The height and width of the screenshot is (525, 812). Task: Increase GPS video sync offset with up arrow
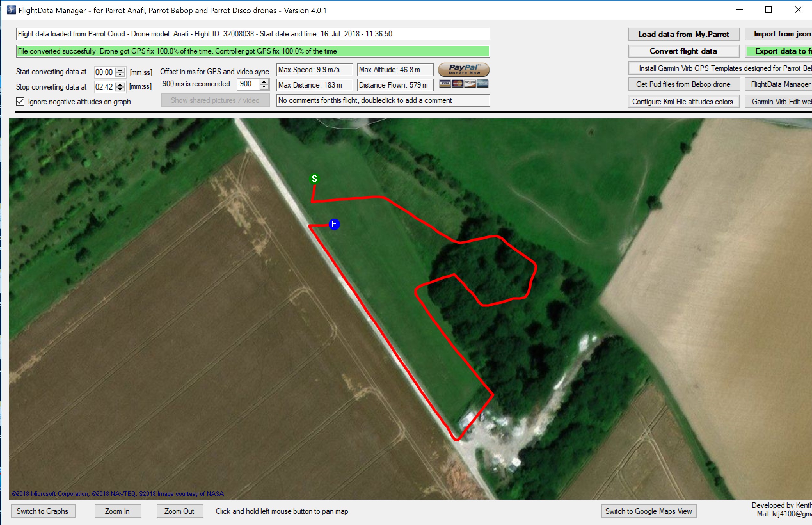pos(264,82)
